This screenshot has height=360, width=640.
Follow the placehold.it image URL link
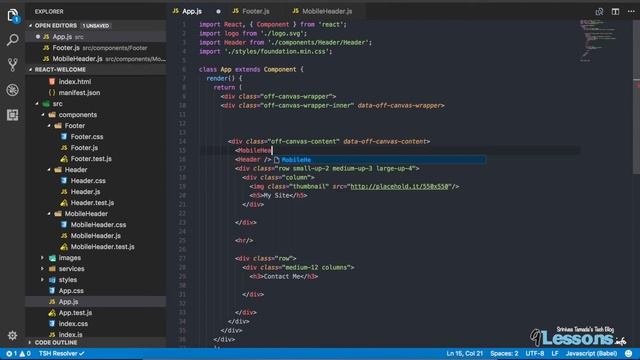click(399, 187)
